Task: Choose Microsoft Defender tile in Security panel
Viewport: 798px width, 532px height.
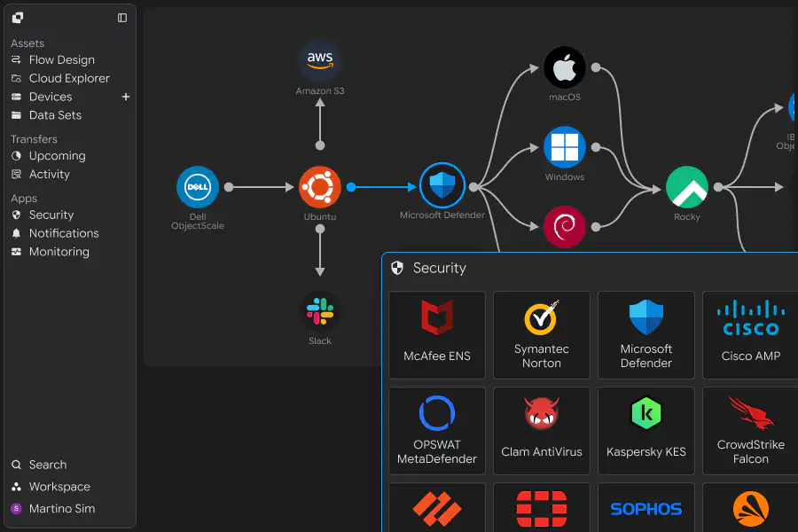Action: click(x=646, y=335)
